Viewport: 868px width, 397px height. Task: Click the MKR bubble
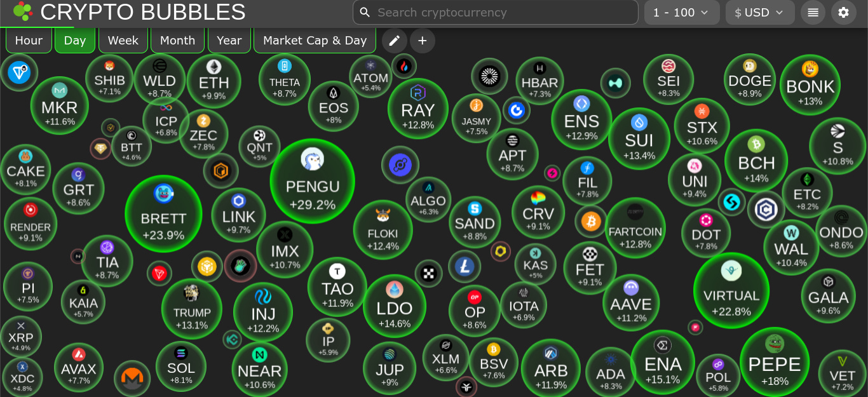tap(60, 105)
